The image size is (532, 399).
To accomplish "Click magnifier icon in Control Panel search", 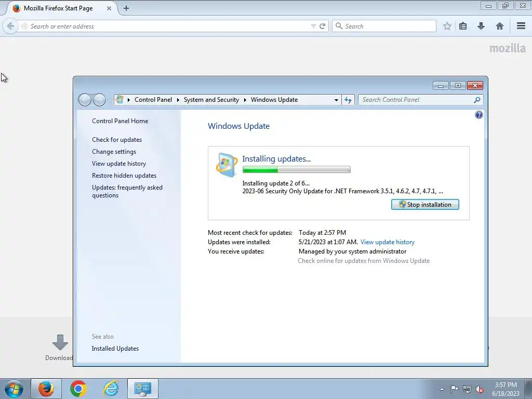I will 477,100.
